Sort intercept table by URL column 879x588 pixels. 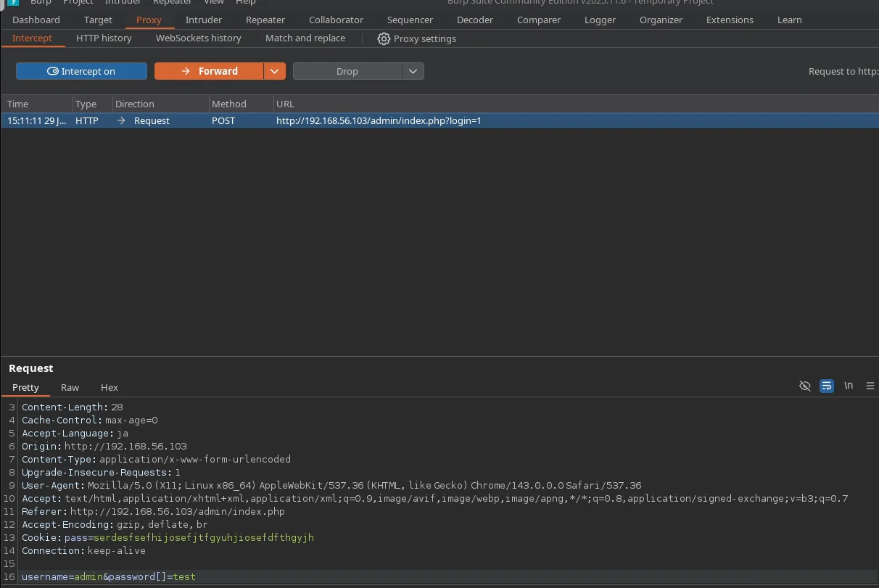click(576, 104)
